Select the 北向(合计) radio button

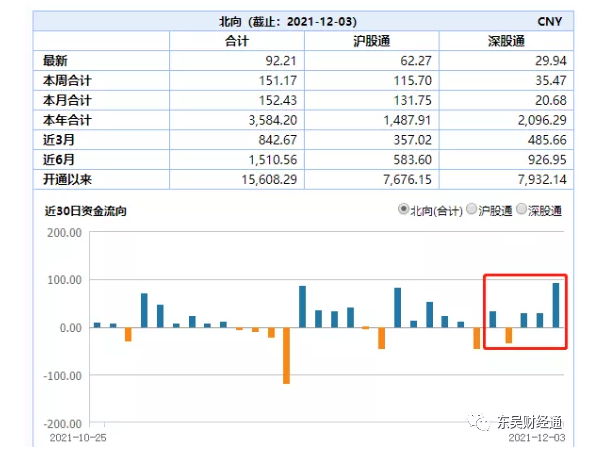pyautogui.click(x=404, y=210)
